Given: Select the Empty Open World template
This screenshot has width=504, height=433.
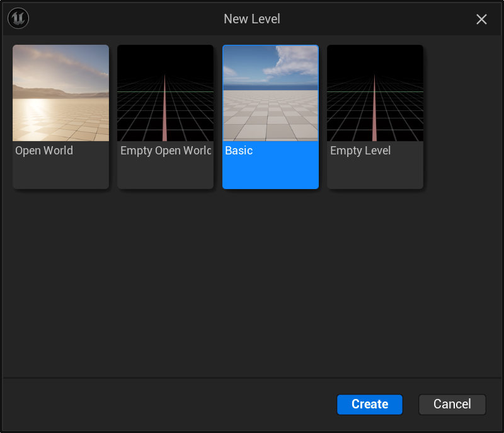Looking at the screenshot, I should point(165,117).
